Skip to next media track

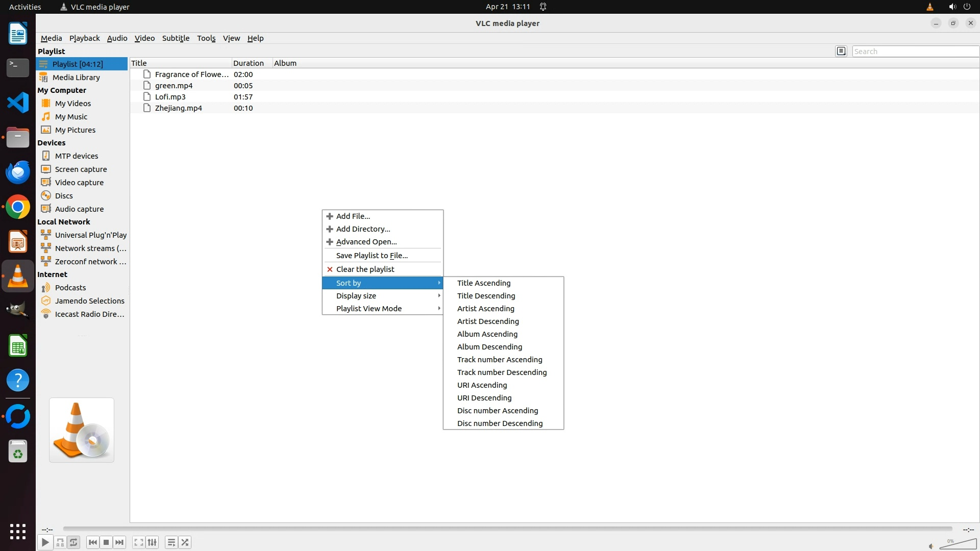pos(119,542)
